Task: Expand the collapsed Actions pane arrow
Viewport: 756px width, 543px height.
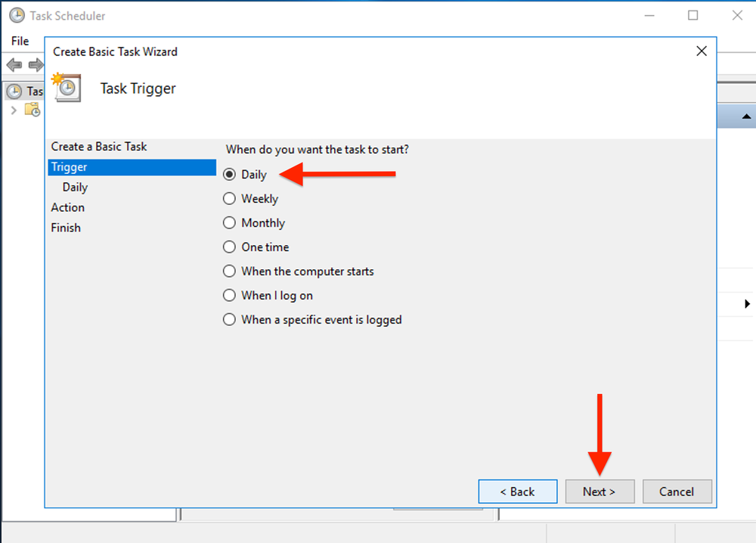Action: coord(747,303)
